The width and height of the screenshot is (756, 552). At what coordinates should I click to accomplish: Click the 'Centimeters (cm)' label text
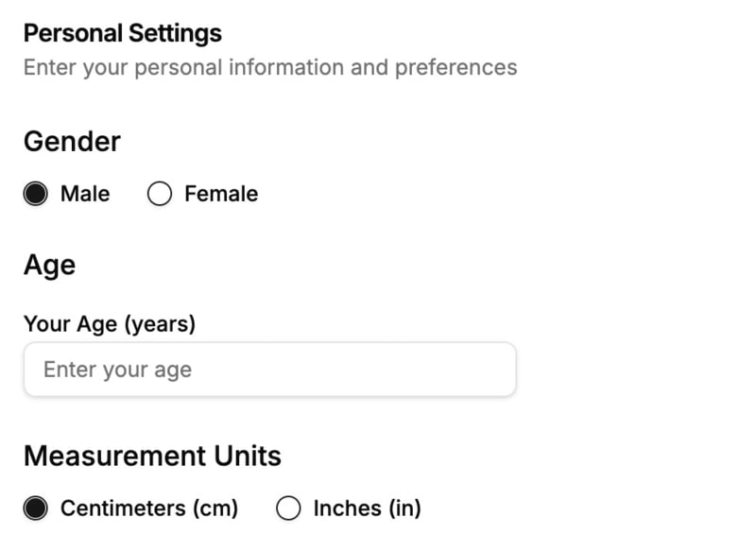[149, 509]
